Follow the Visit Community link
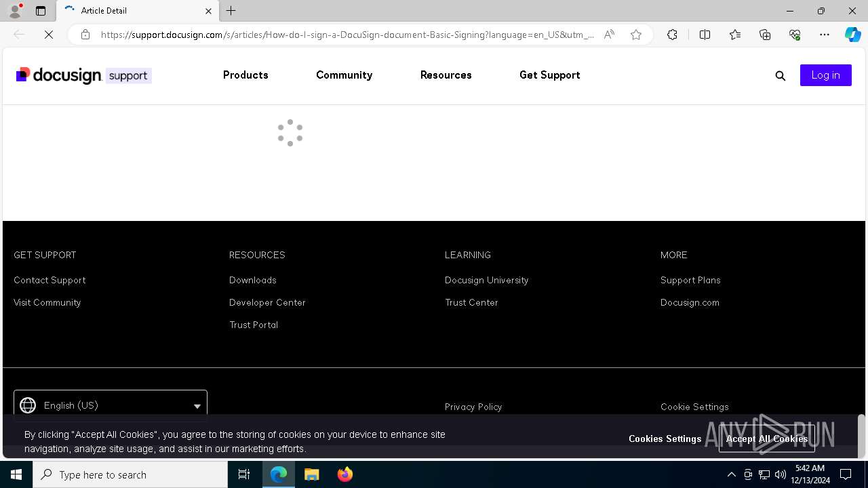This screenshot has height=488, width=868. tap(47, 302)
